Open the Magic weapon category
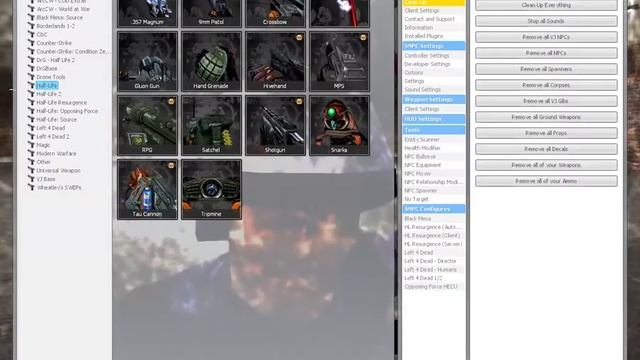Screen dimensions: 640x360 coord(43,145)
